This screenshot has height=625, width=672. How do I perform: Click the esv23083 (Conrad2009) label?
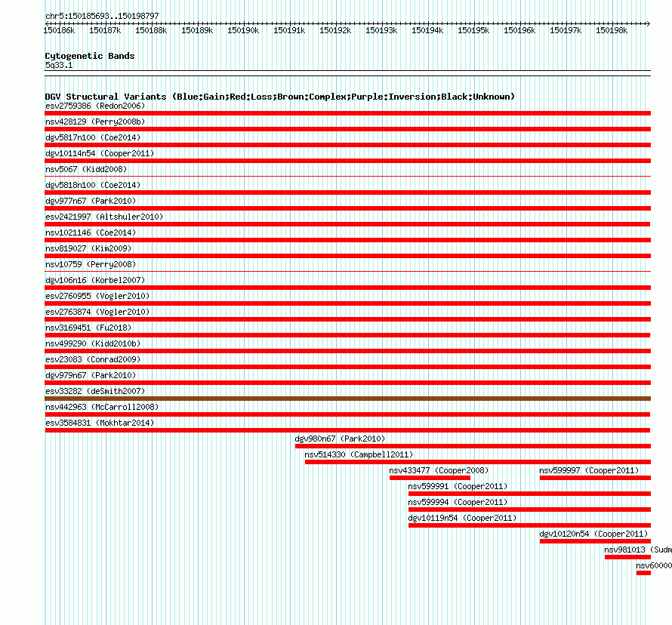93,359
